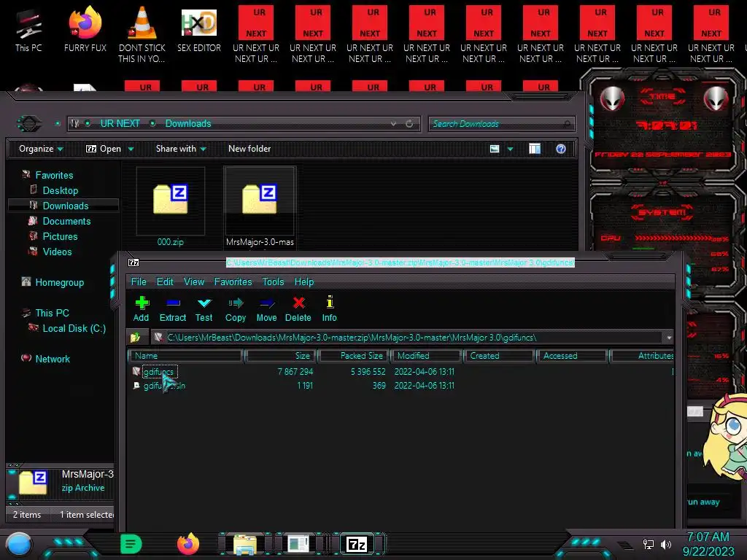Sort by Accessed column header
The image size is (747, 560).
click(572, 356)
